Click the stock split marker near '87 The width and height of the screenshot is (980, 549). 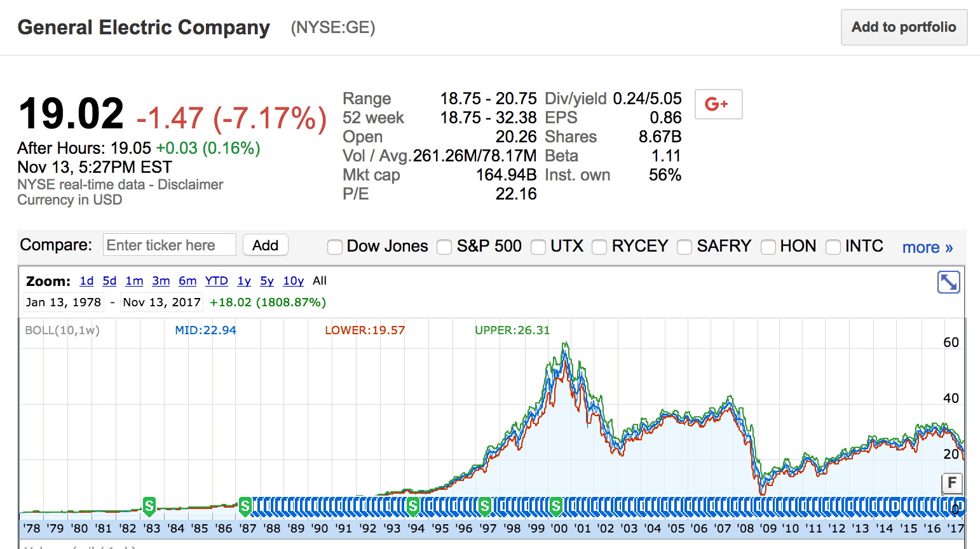(245, 506)
